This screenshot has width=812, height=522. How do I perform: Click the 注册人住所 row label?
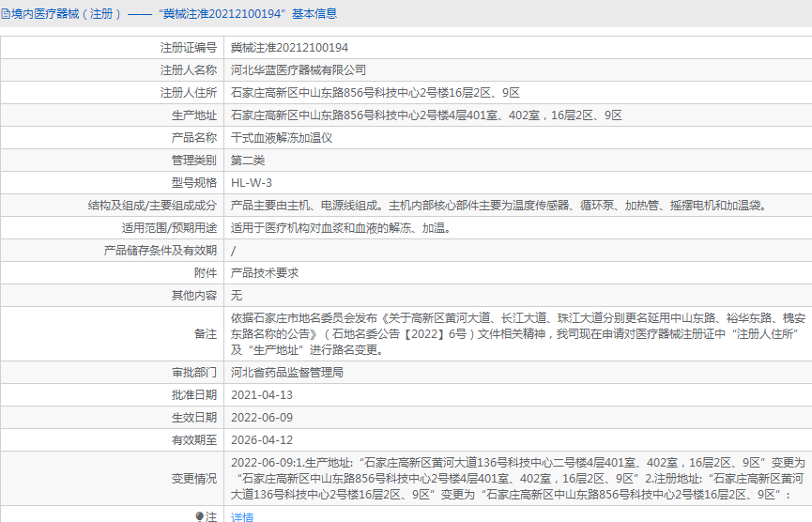(189, 93)
